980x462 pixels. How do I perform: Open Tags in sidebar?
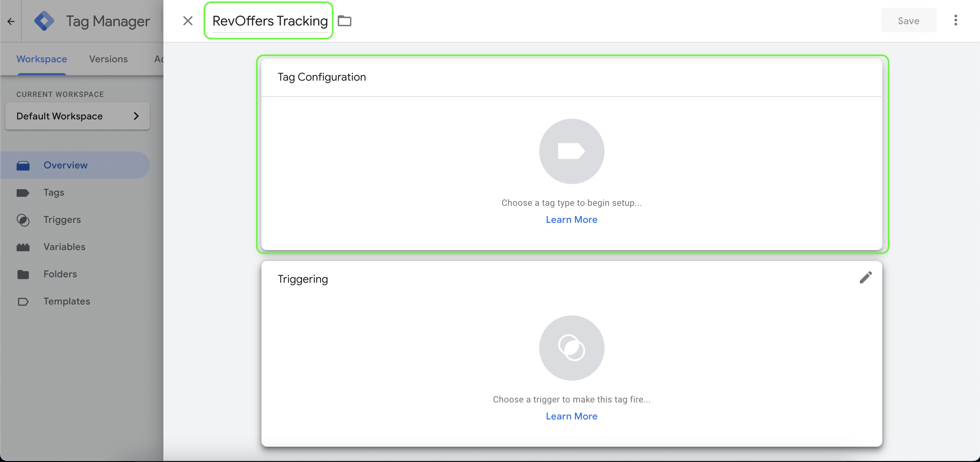(x=75, y=193)
